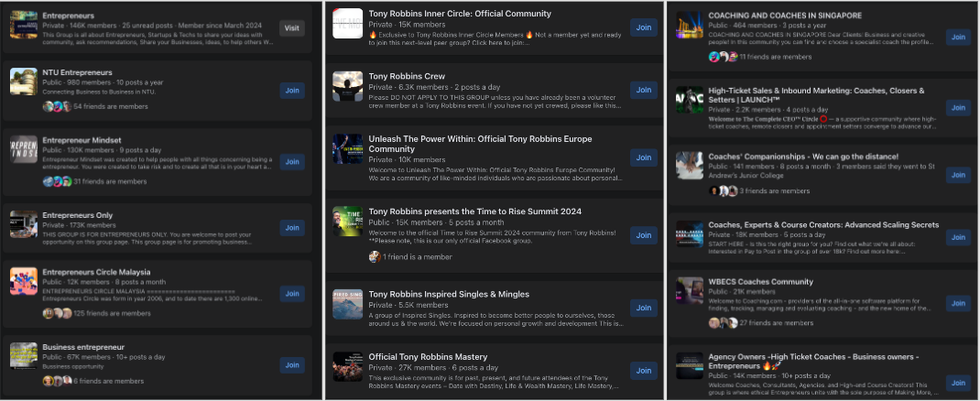
Task: Join Coaching and Coaches in Singapore
Action: click(x=958, y=37)
